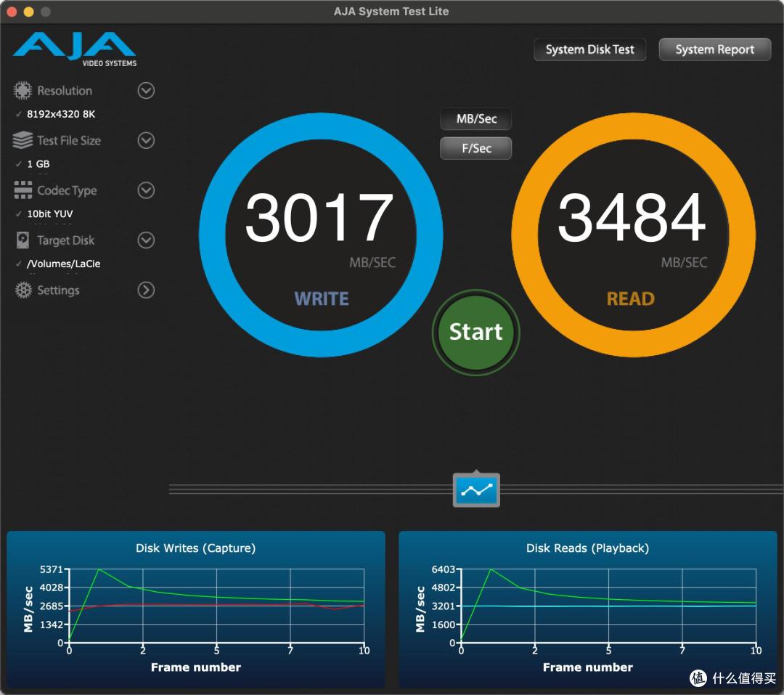Click the Resolution chip icon
This screenshot has height=695, width=784.
(x=23, y=91)
